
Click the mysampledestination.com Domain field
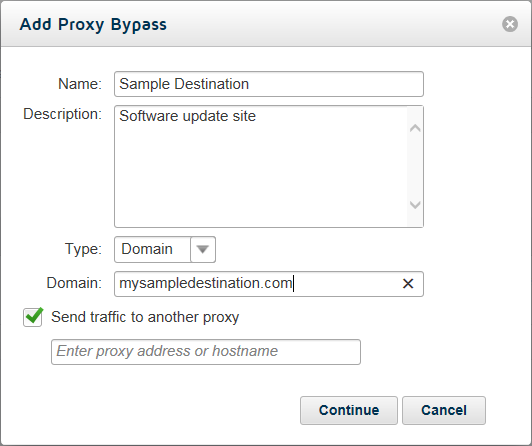258,284
